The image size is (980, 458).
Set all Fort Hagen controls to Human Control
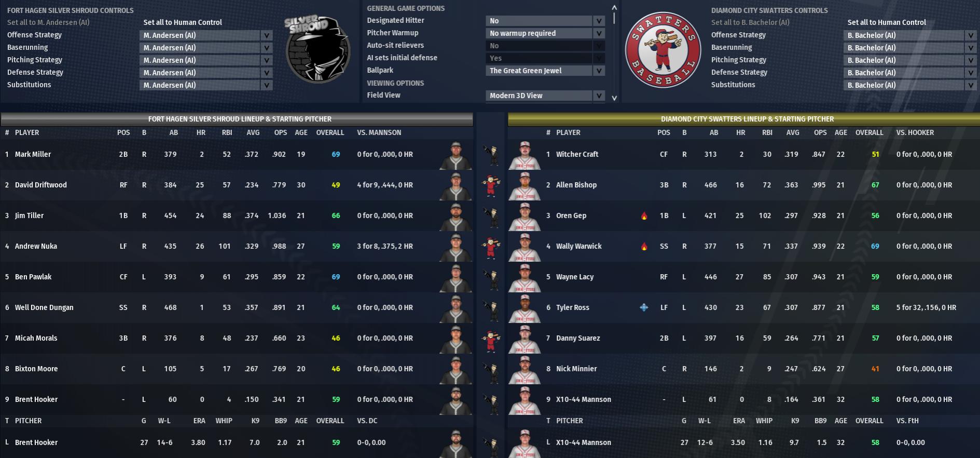point(183,22)
